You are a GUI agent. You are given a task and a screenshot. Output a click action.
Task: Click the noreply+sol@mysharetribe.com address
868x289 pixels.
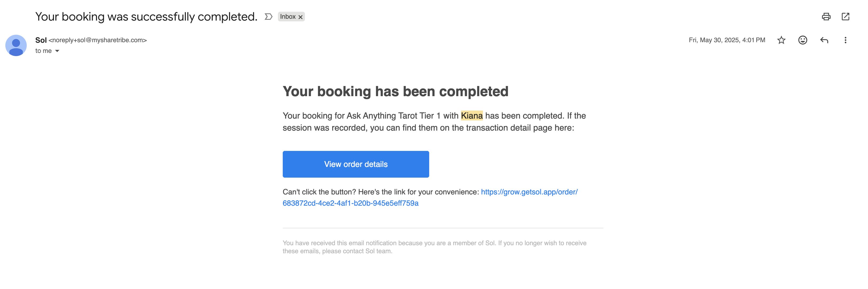tap(98, 40)
